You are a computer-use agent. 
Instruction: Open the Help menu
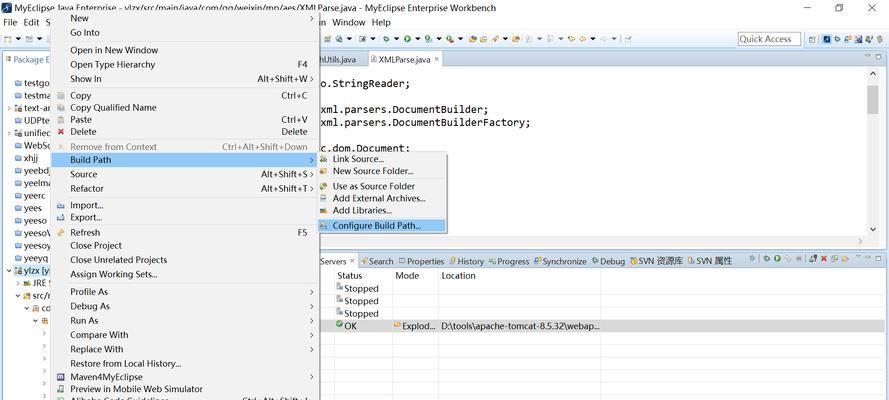click(x=381, y=23)
